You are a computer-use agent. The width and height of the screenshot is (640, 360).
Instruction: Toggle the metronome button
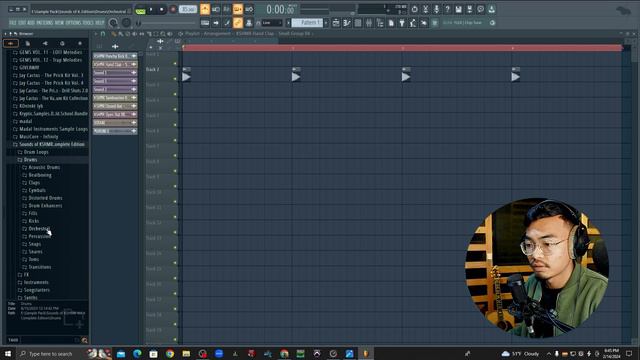(205, 9)
